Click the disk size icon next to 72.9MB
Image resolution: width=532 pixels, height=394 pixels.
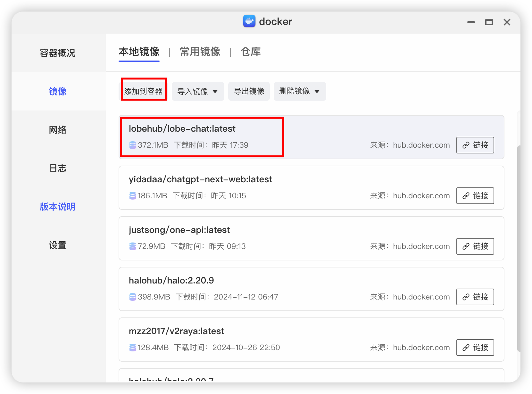133,246
